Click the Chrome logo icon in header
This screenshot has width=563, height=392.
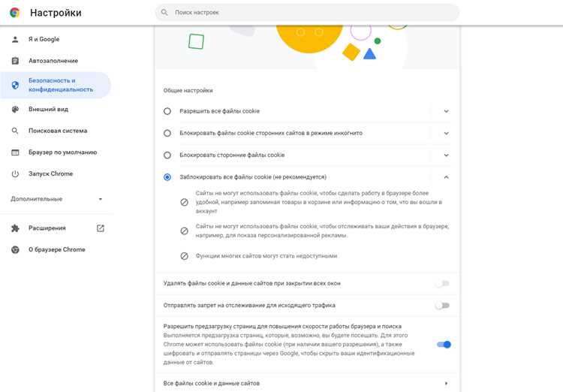(x=15, y=13)
